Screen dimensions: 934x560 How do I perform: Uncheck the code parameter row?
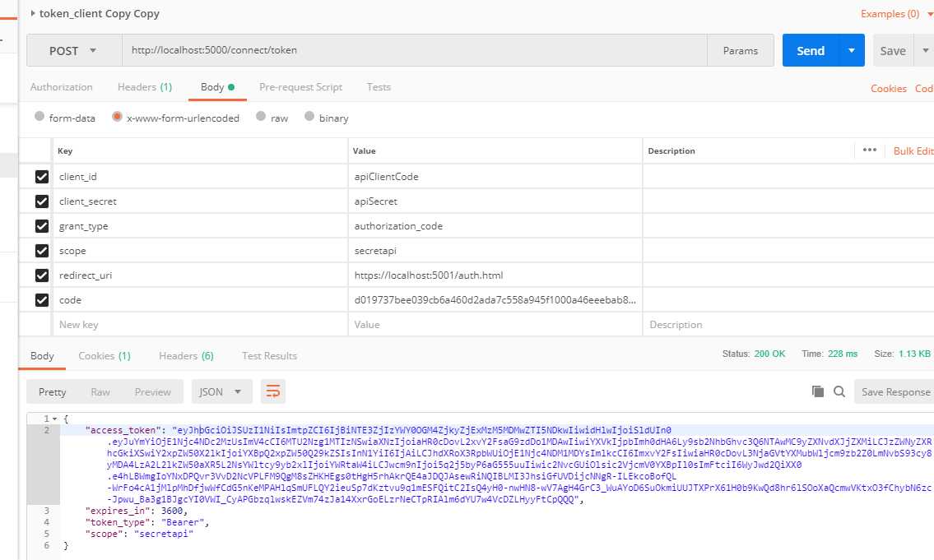click(x=42, y=300)
